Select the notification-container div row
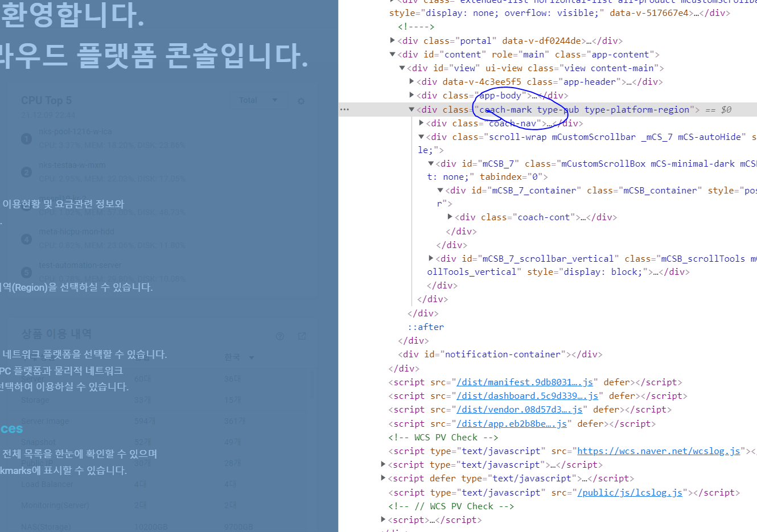Screen dimensions: 757x532 pos(500,354)
